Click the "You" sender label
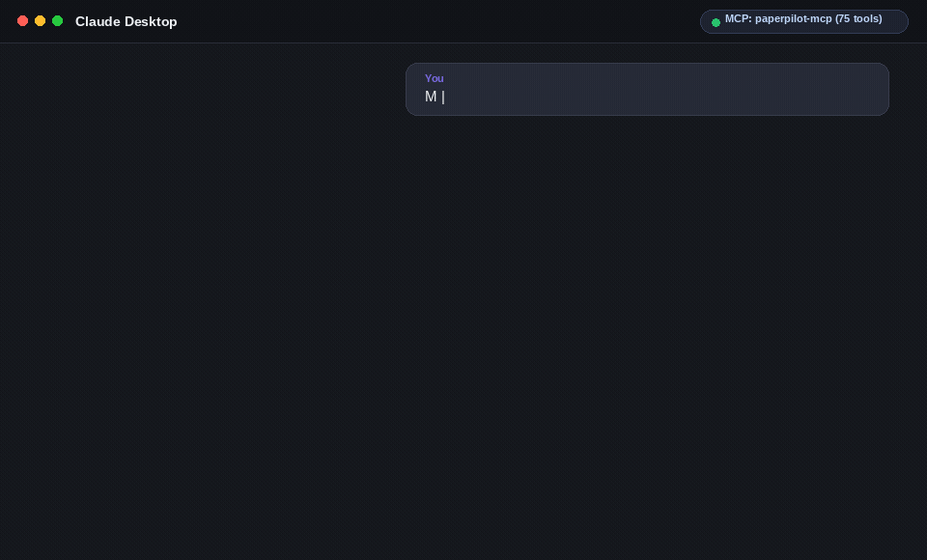The height and width of the screenshot is (560, 927). 434,78
